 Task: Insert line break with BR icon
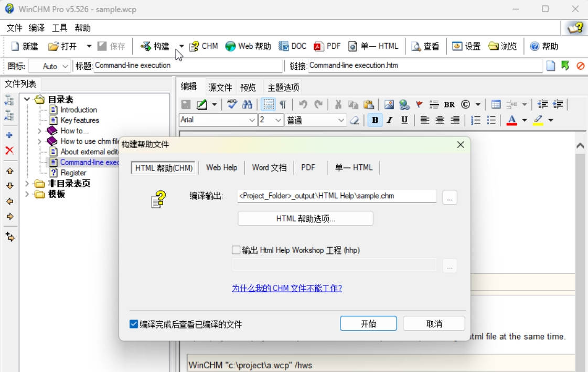(x=449, y=104)
